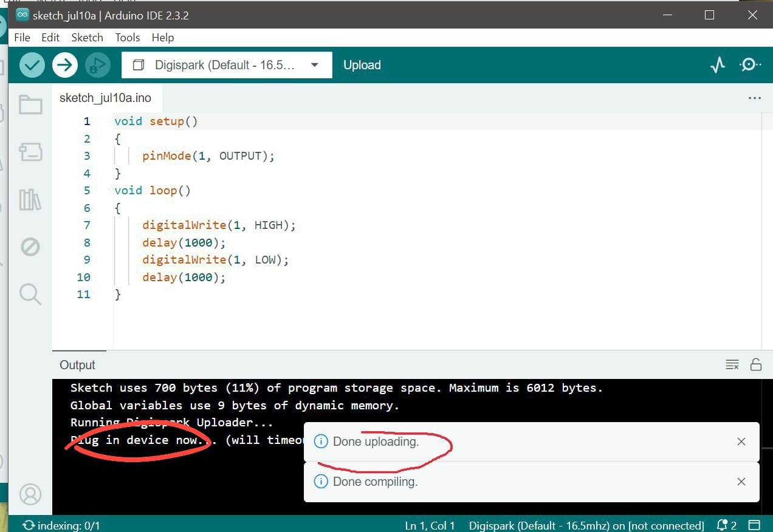
Task: Open the Boards Manager panel
Action: coord(30,152)
